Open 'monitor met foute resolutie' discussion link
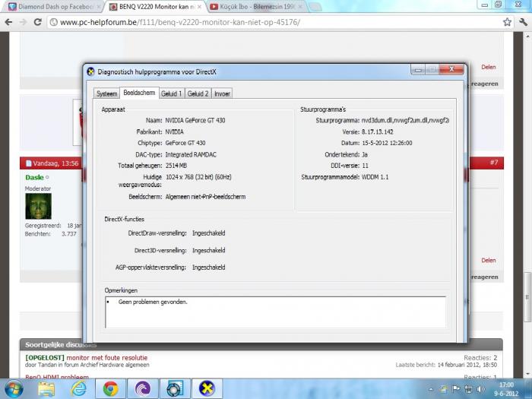Viewport: 532px width, 399px height. pos(107,358)
